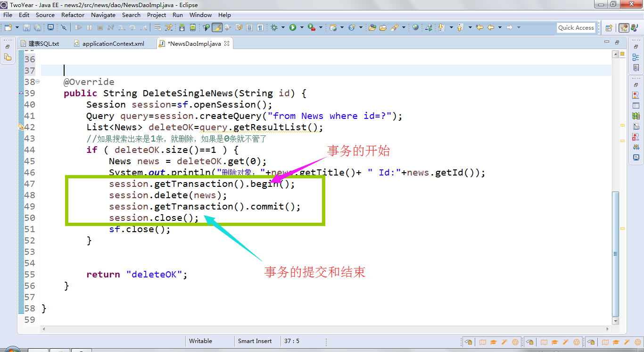Viewport: 644px width, 352px height.
Task: Click the Debug bug icon
Action: (274, 27)
